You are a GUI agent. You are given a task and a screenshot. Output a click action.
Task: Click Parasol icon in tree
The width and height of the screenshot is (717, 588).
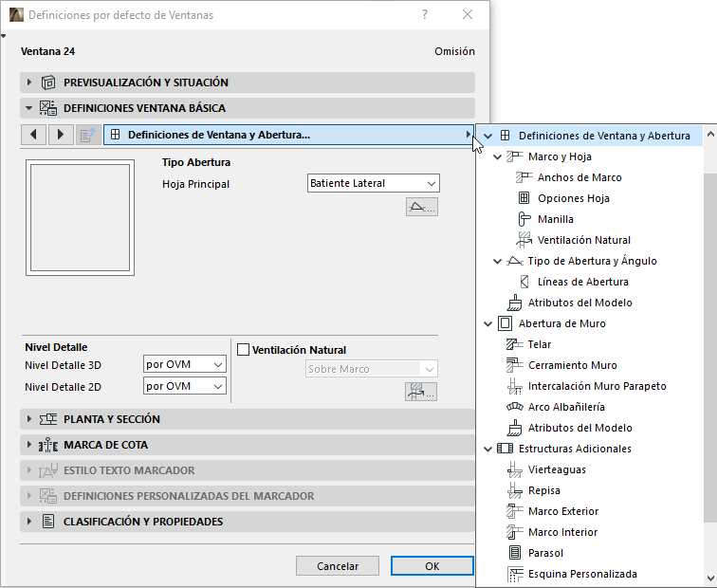[515, 553]
